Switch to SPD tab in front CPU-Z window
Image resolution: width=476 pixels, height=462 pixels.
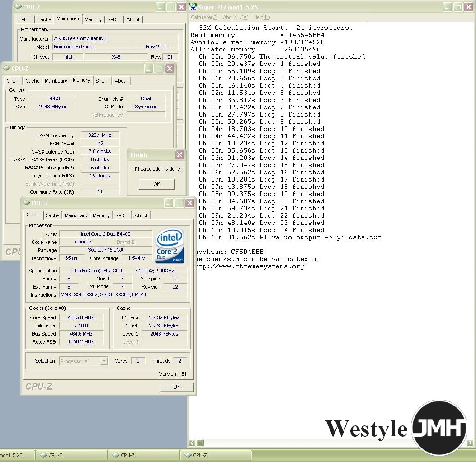click(x=120, y=215)
